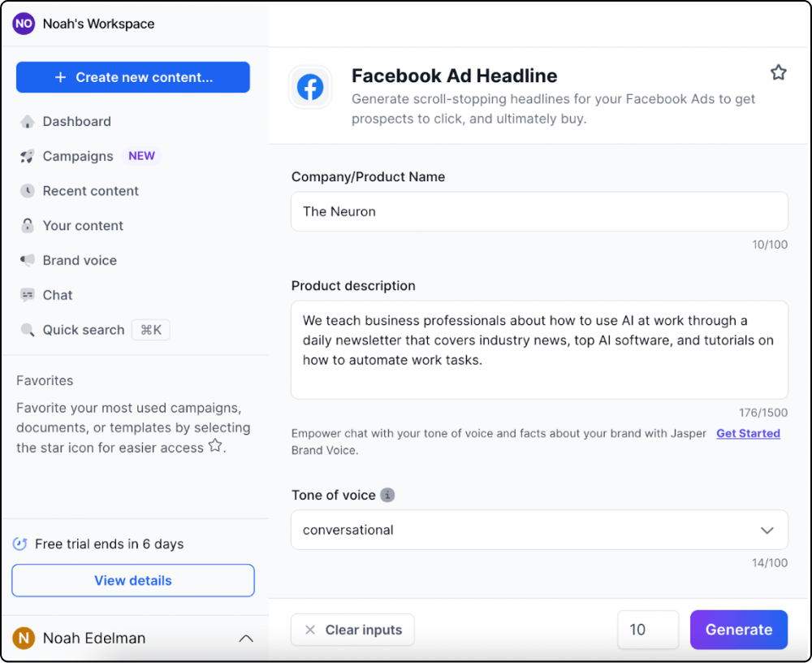The width and height of the screenshot is (812, 663).
Task: Click the output count field showing 10
Action: [648, 630]
